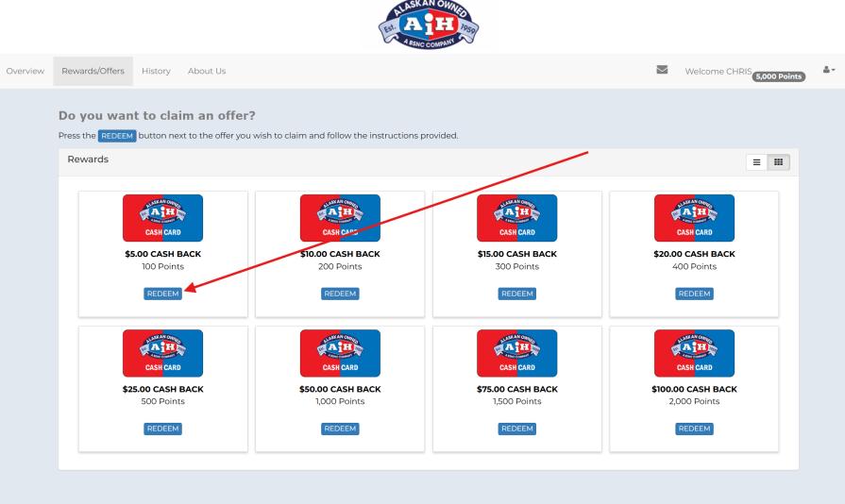Click the '100 Points' text
This screenshot has width=845, height=504.
(x=162, y=266)
